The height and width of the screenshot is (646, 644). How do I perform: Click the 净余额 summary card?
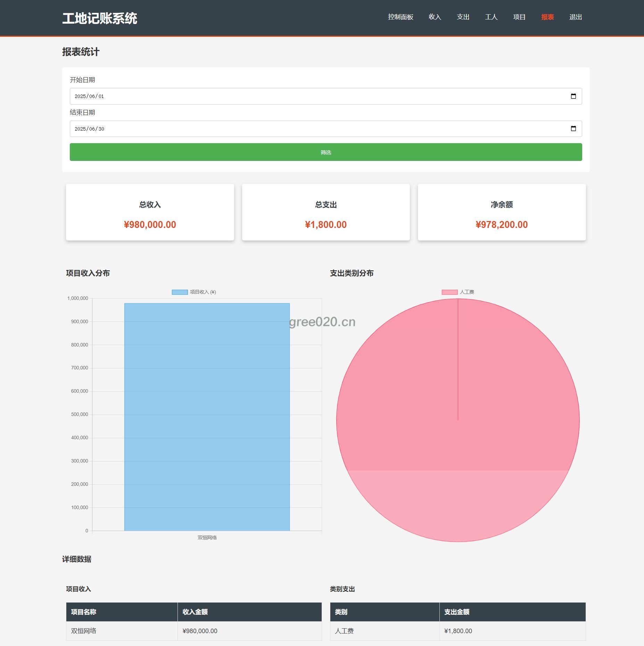[501, 212]
